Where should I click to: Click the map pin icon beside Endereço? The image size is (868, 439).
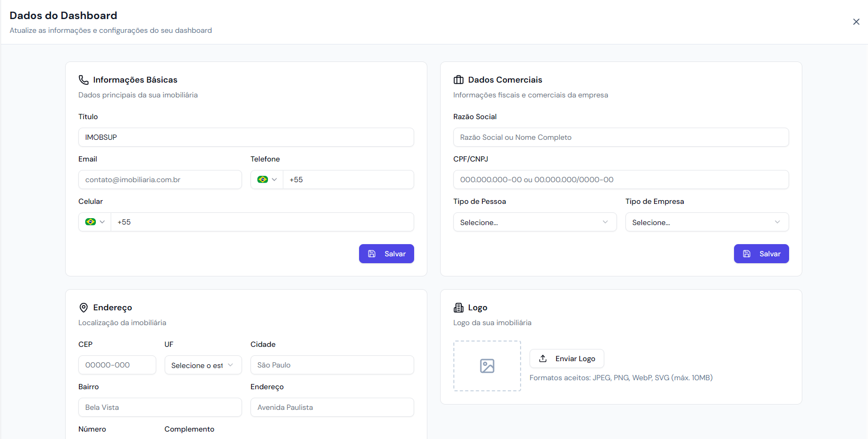pos(84,308)
